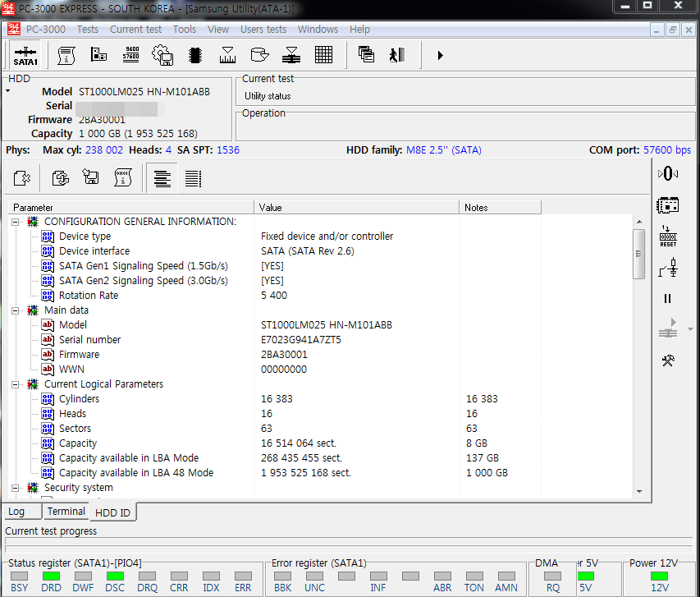
Task: Click the vertical scrollbar thumb in the parameter list
Action: [x=638, y=254]
